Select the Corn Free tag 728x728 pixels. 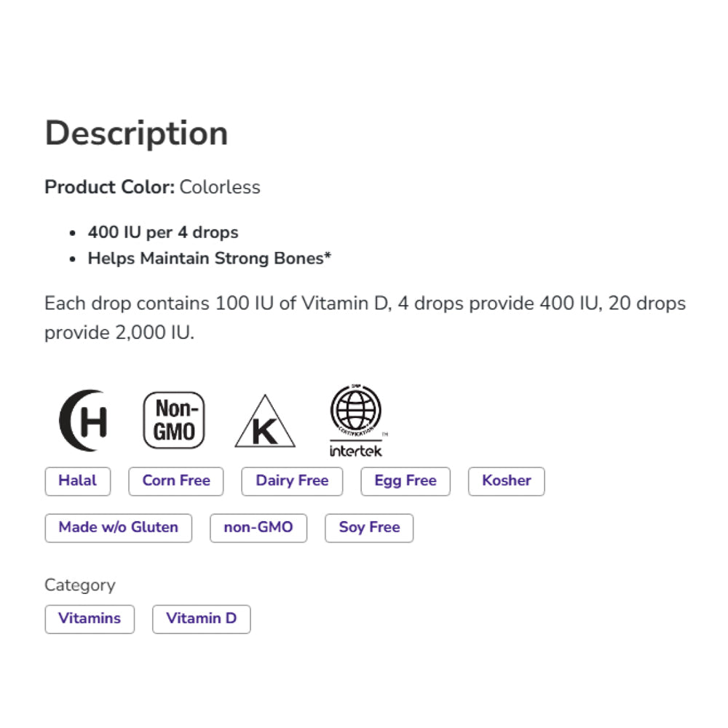pos(176,481)
